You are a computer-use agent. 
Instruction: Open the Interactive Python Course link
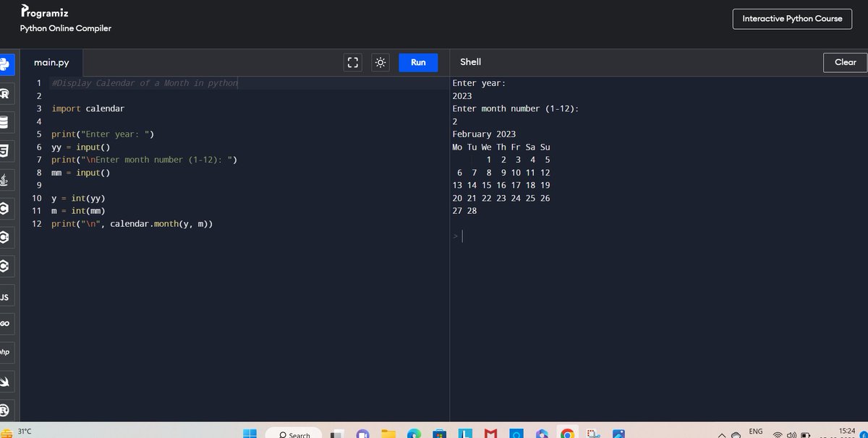[x=792, y=19]
